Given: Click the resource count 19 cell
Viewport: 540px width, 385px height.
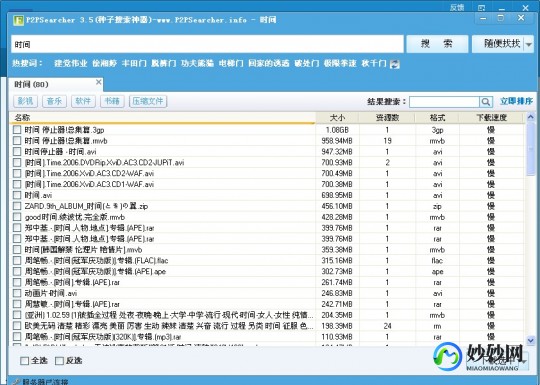Looking at the screenshot, I should tap(387, 141).
